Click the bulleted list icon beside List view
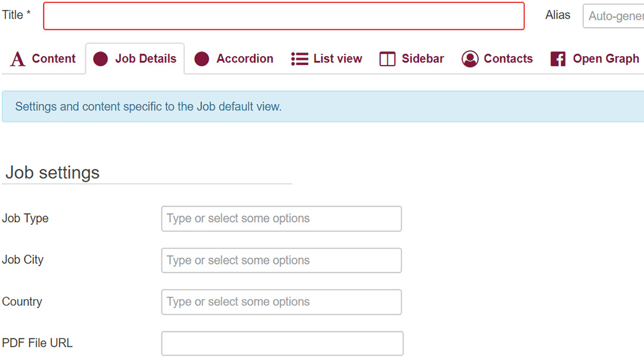 [x=299, y=59]
